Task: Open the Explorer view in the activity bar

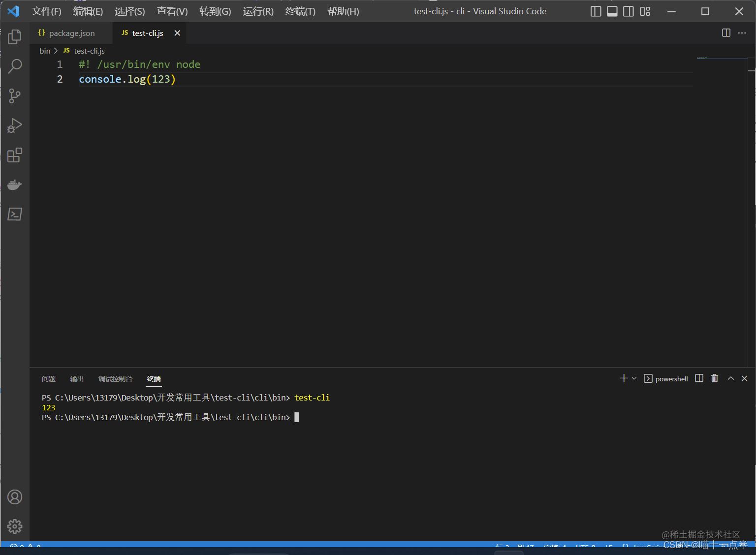Action: 15,36
